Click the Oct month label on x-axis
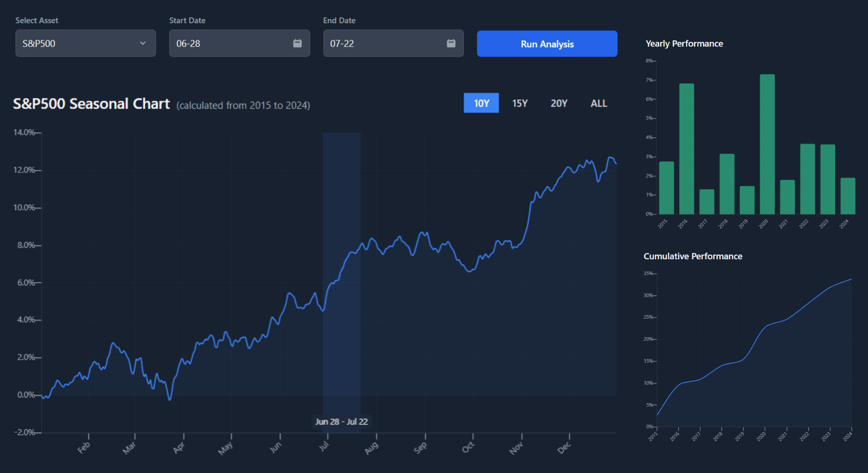868x473 pixels. [468, 447]
